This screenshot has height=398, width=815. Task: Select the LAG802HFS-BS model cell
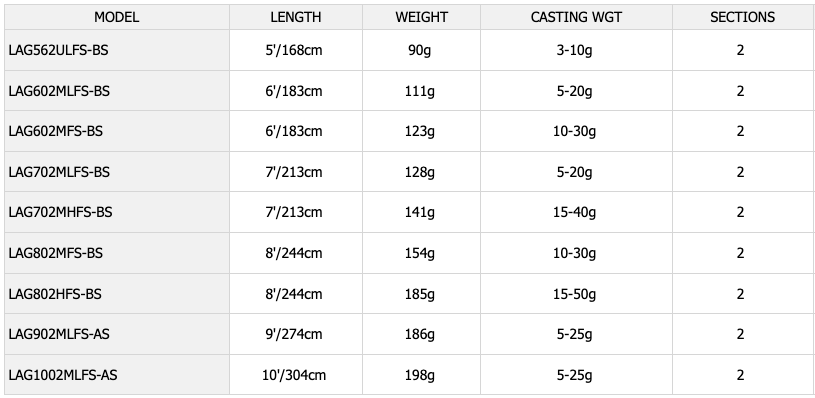coord(117,294)
